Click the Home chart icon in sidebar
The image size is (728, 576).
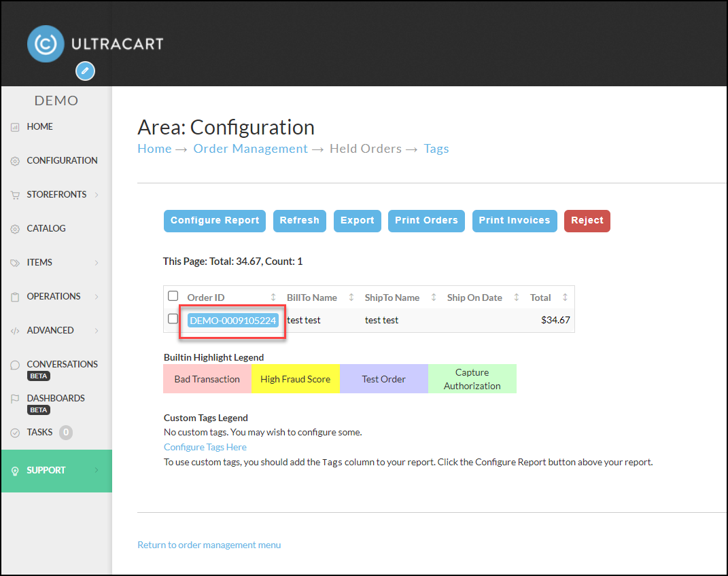point(15,127)
